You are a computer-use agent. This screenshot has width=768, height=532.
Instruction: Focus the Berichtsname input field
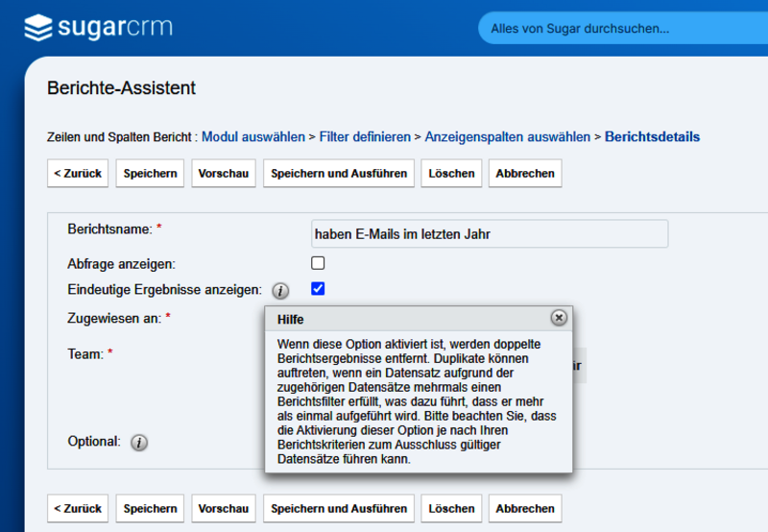490,233
